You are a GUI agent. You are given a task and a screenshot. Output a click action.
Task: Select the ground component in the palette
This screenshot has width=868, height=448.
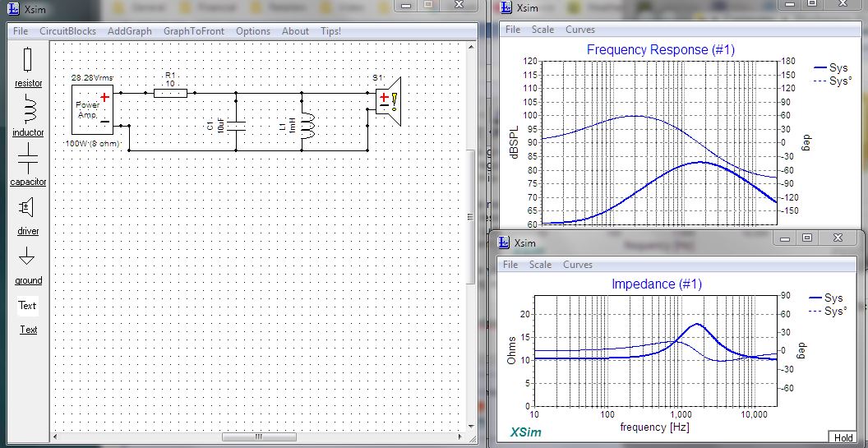[26, 256]
